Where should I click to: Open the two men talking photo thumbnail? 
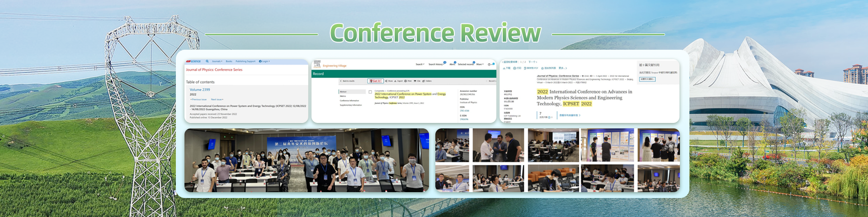point(498,145)
